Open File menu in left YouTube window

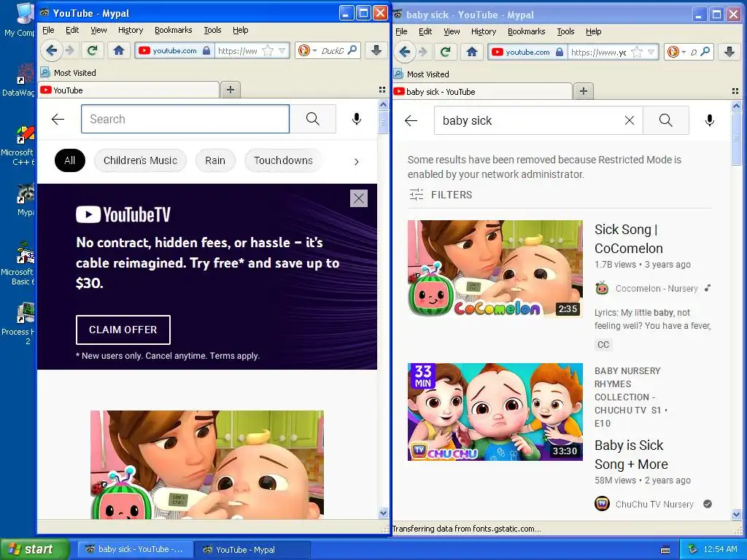tap(48, 30)
